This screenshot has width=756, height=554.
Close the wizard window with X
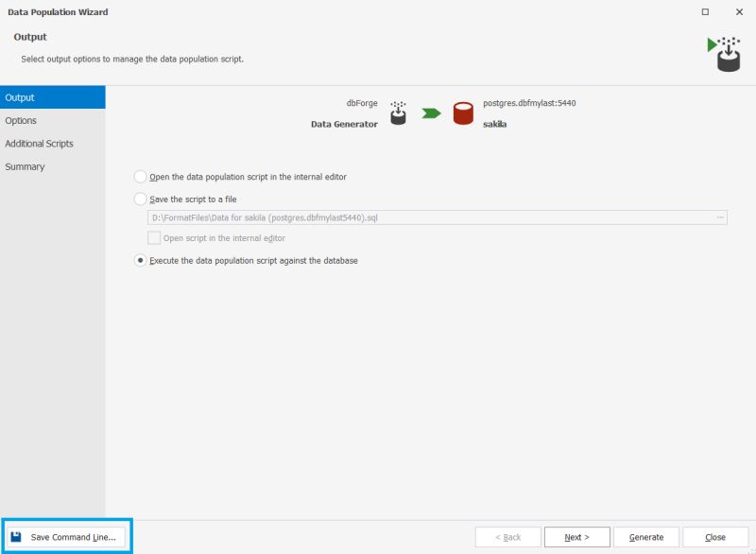739,11
